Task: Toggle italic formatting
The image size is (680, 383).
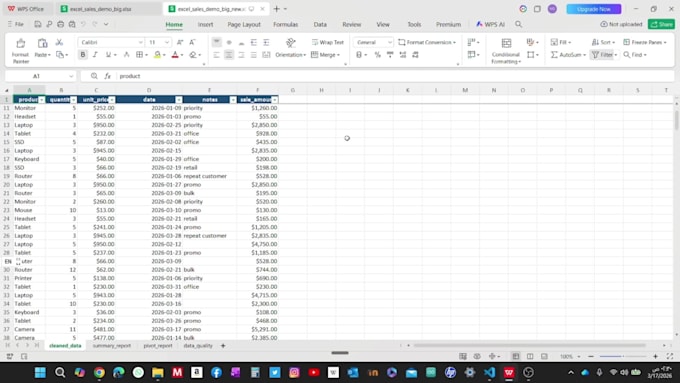Action: (x=95, y=55)
